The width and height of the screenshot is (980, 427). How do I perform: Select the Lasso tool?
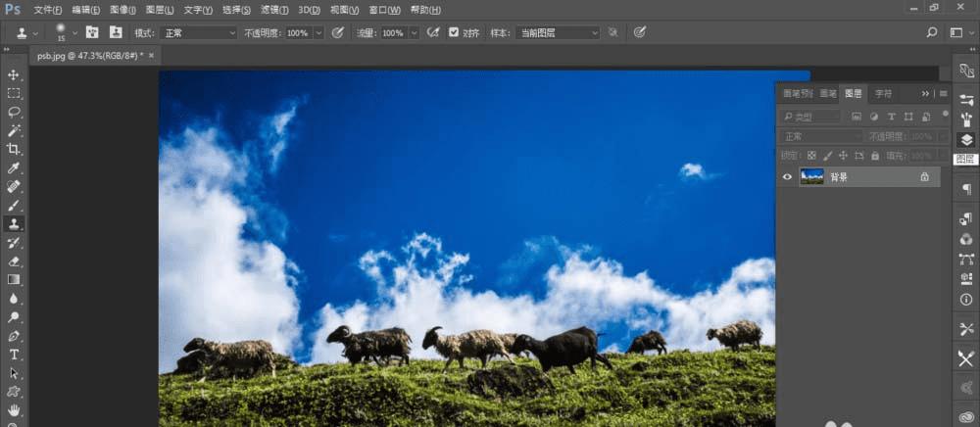coord(13,113)
